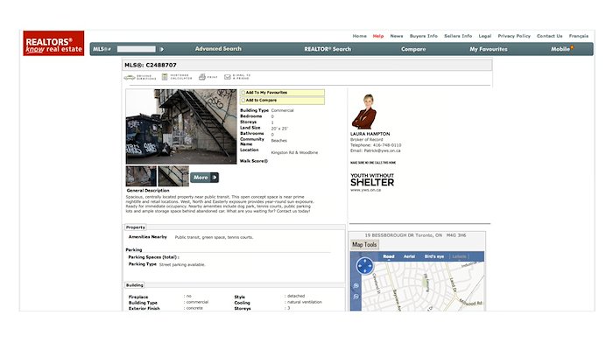Open the Buyers Info link
This screenshot has height=364, width=613.
[424, 36]
